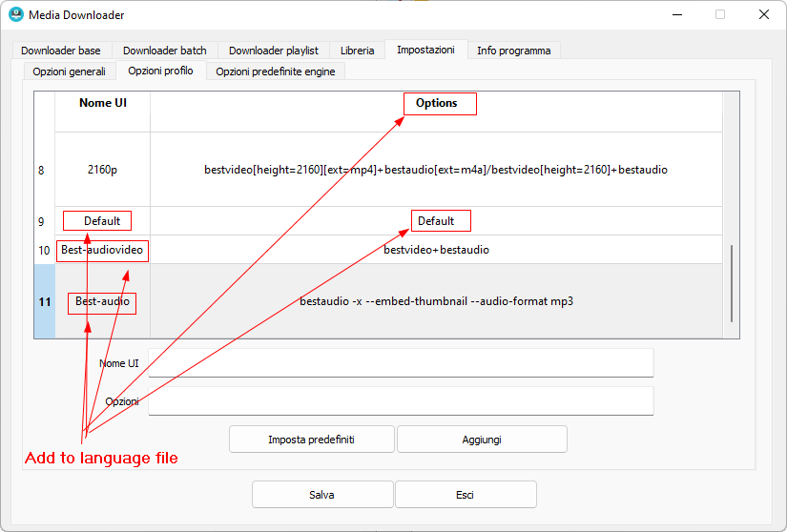The height and width of the screenshot is (532, 787).
Task: Close the Media Downloader window
Action: pyautogui.click(x=764, y=14)
